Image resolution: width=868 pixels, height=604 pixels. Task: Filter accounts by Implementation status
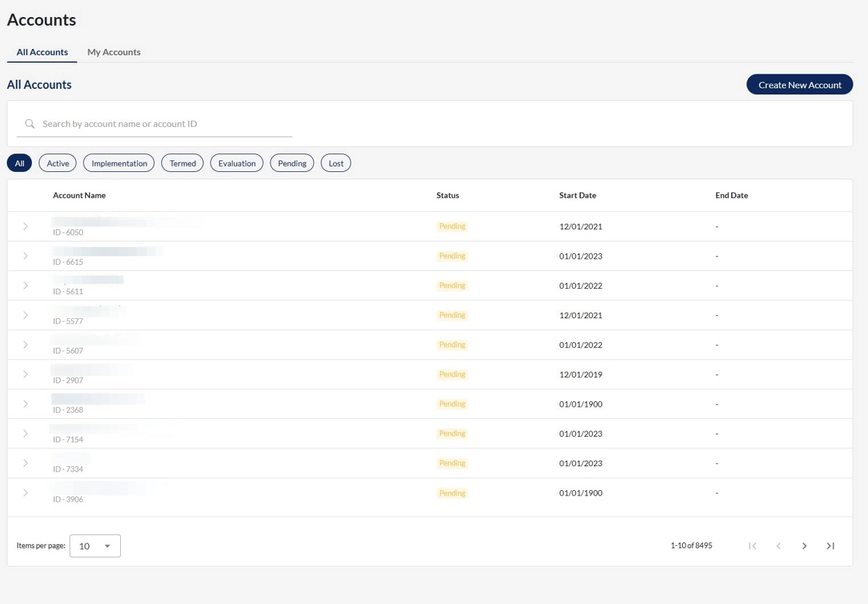tap(119, 163)
